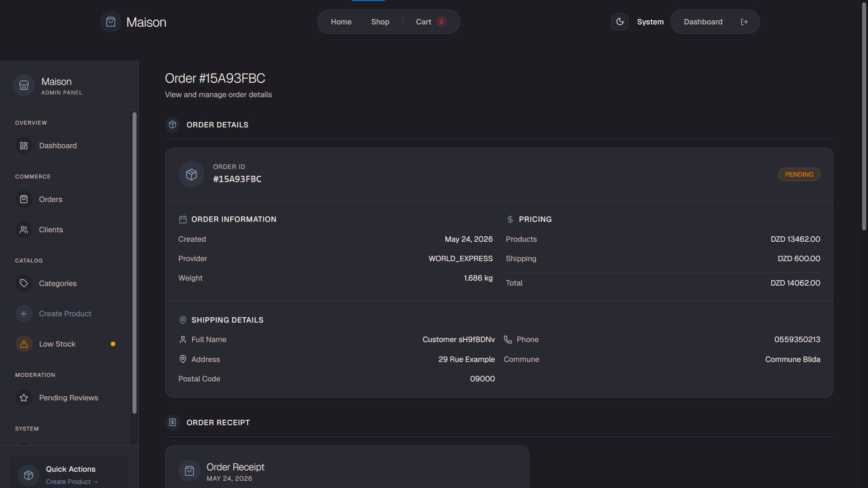Click the Pending Reviews star icon

pyautogui.click(x=24, y=398)
